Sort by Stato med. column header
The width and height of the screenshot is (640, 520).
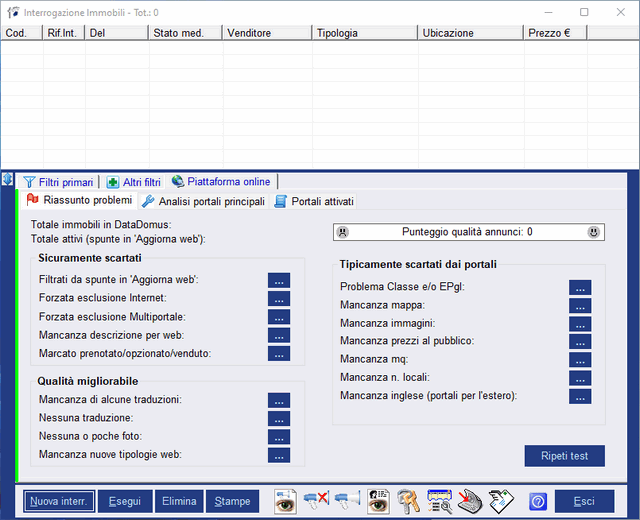coord(185,33)
